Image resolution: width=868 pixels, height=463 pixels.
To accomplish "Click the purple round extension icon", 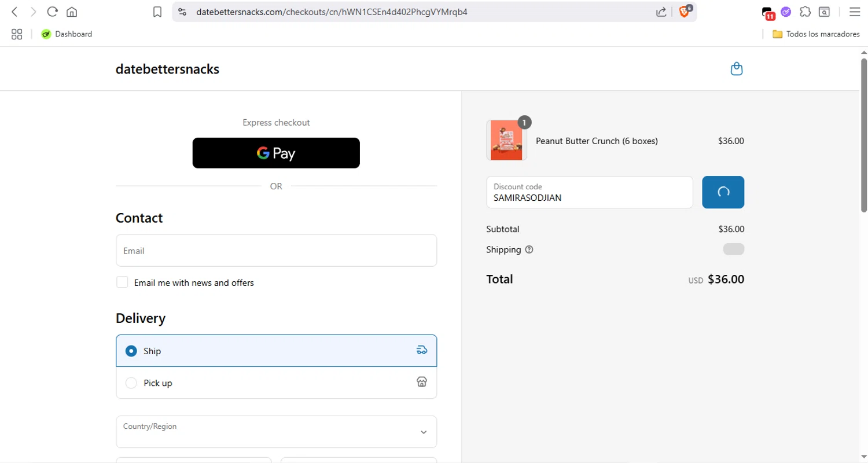I will point(786,12).
